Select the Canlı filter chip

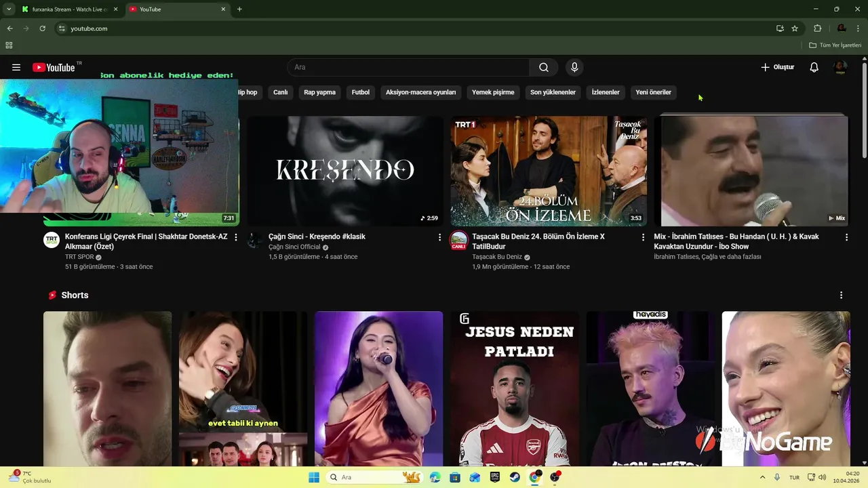(x=281, y=92)
